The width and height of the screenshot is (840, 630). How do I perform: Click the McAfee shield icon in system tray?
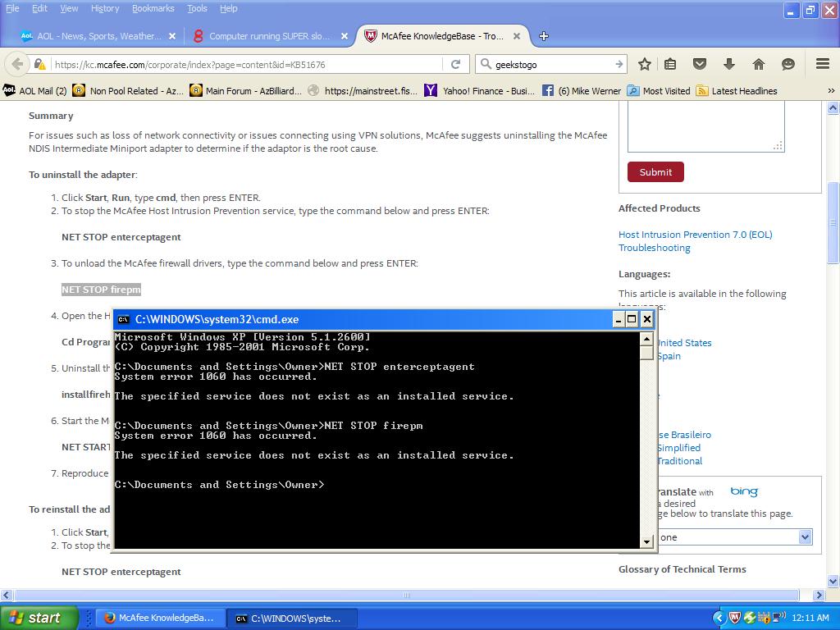coord(735,618)
